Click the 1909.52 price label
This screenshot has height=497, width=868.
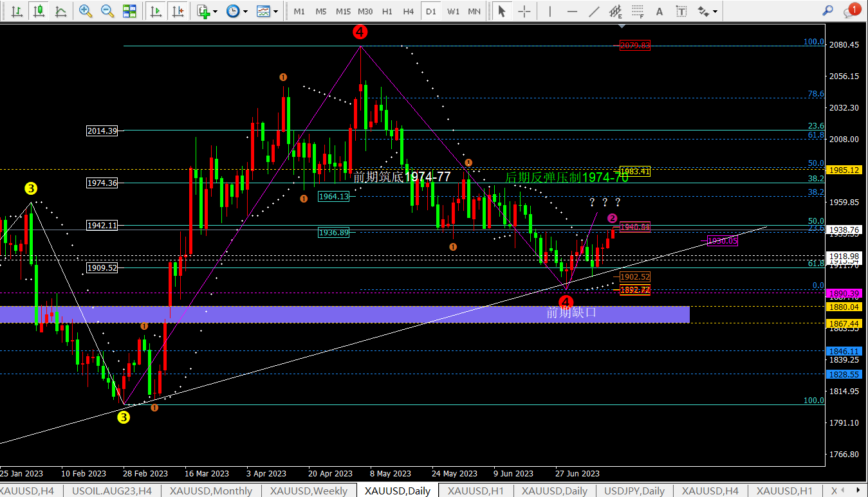102,268
